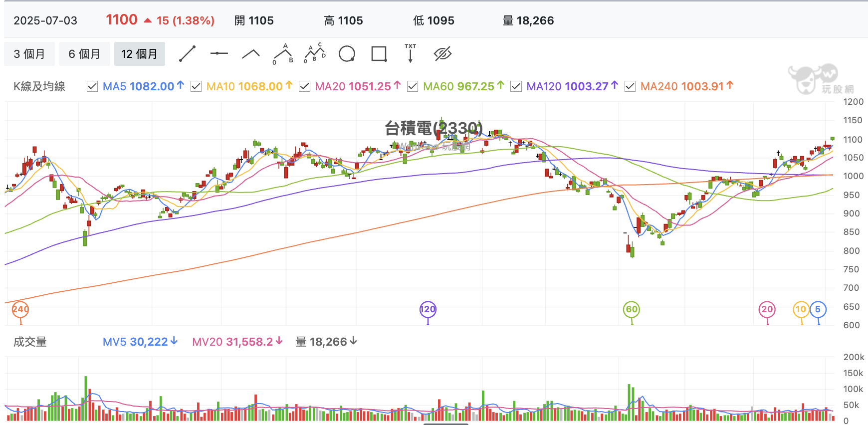
Task: Click the purple 120 MA timeline marker
Action: click(x=428, y=309)
